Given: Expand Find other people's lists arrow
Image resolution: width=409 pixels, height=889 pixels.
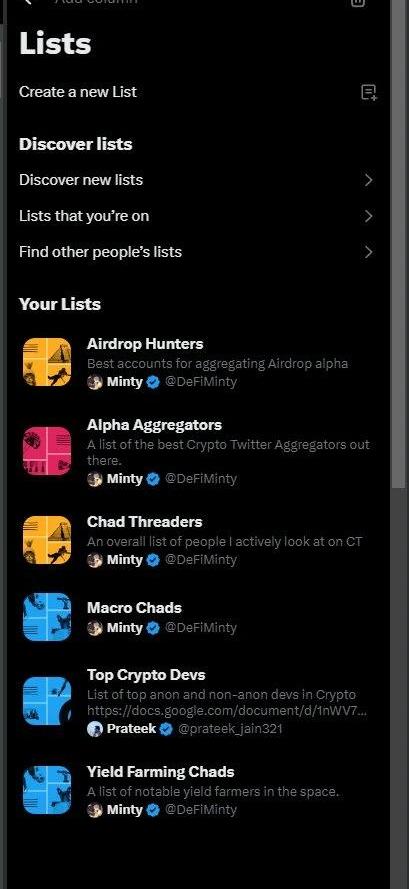Looking at the screenshot, I should pos(369,252).
